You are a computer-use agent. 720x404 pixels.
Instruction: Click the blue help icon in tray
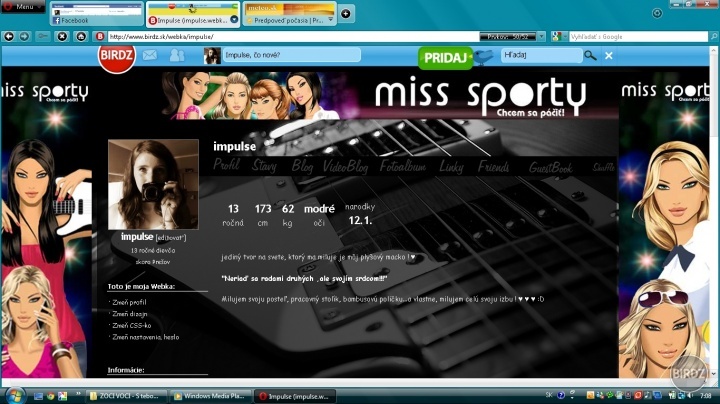[561, 395]
